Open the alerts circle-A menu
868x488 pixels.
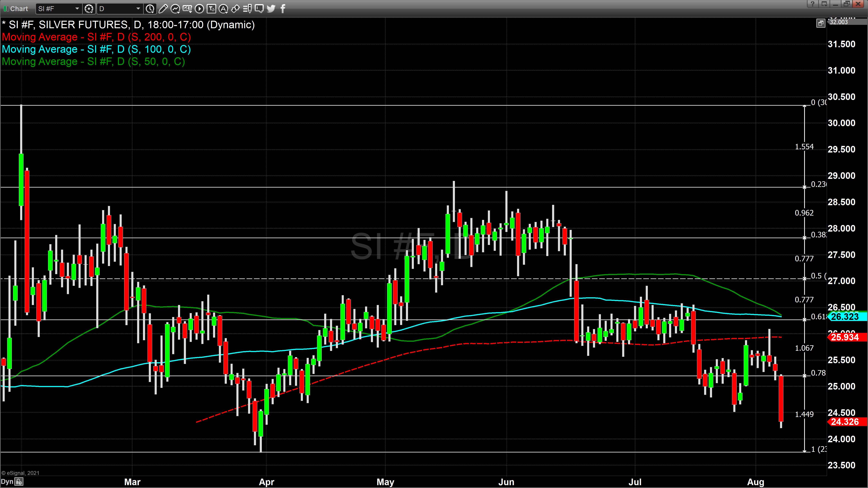pyautogui.click(x=223, y=9)
